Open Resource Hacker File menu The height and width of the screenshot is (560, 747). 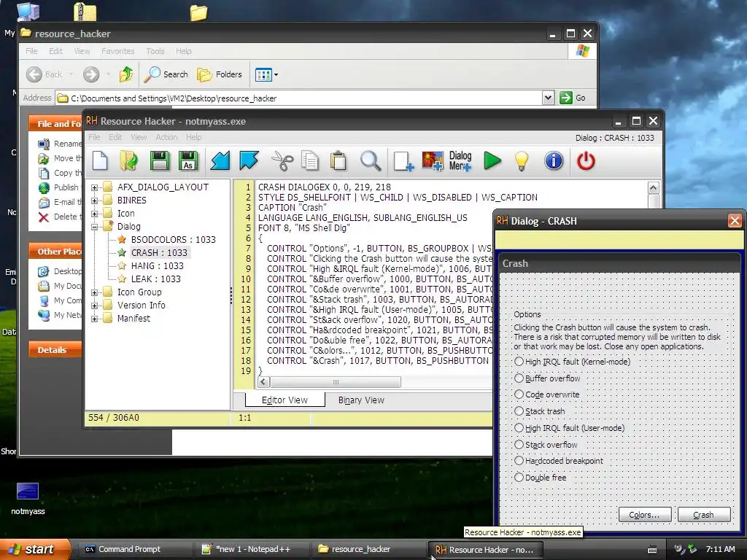(x=94, y=137)
